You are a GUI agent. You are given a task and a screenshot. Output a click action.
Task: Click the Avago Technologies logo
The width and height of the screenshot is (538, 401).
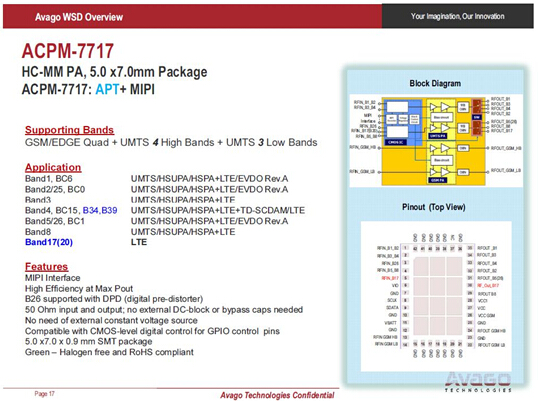pyautogui.click(x=478, y=382)
